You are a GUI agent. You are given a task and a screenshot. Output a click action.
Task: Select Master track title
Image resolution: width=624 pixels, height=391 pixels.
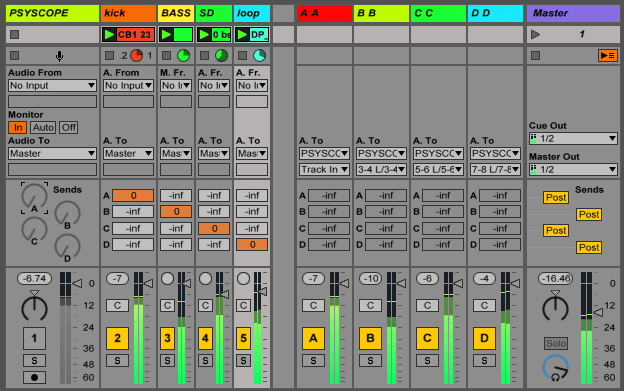(x=573, y=13)
